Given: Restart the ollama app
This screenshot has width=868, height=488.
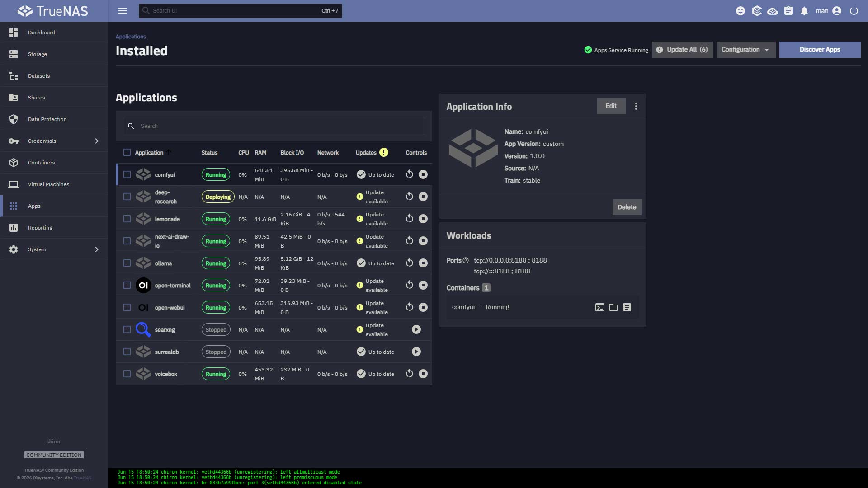Looking at the screenshot, I should pos(410,263).
